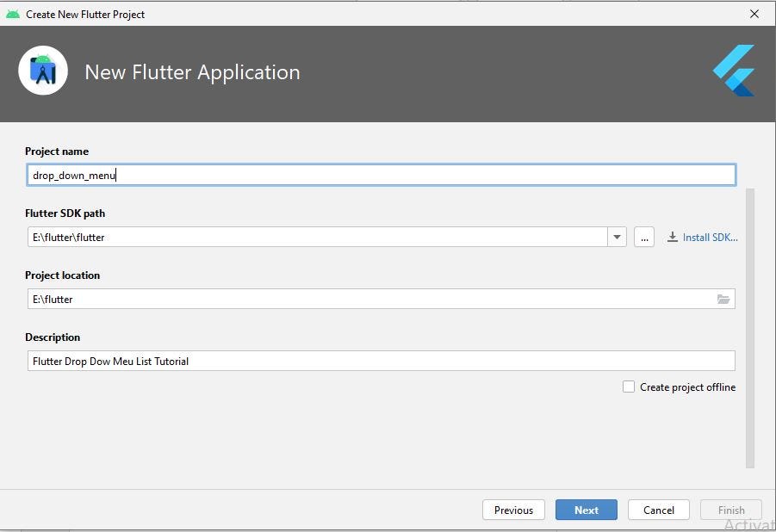
Task: Click the download icon beside Install SDK
Action: pyautogui.click(x=672, y=237)
